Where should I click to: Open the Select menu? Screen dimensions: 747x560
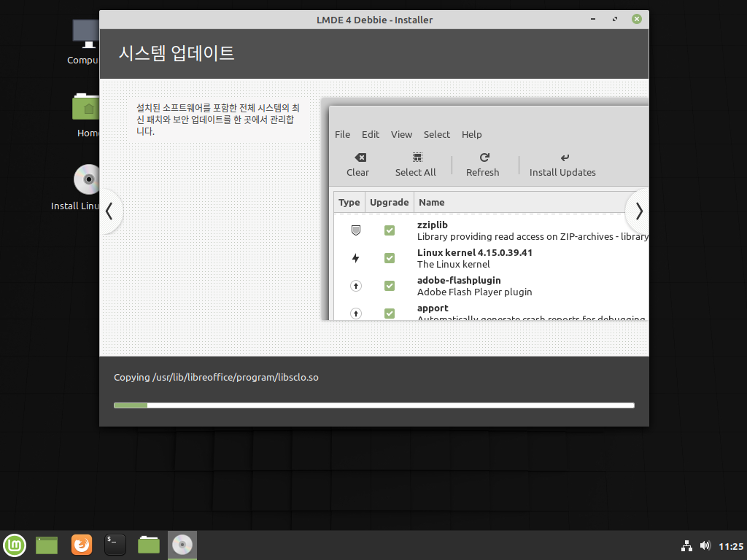[437, 134]
